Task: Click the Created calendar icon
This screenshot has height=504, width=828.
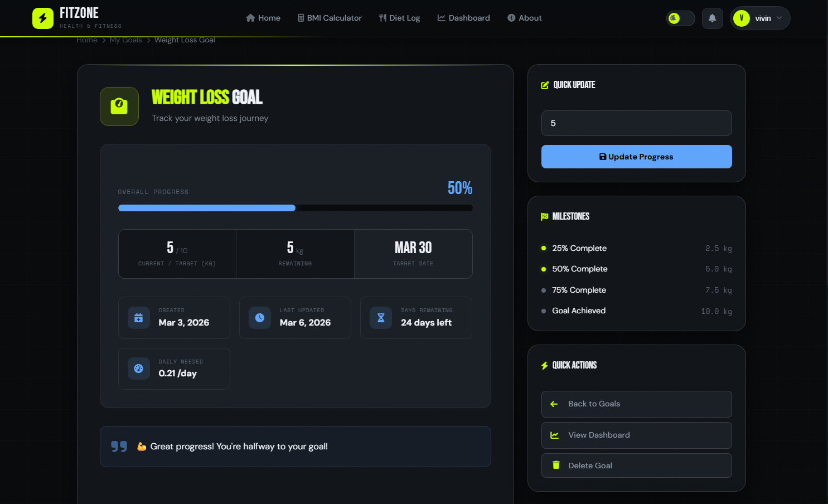Action: point(139,318)
